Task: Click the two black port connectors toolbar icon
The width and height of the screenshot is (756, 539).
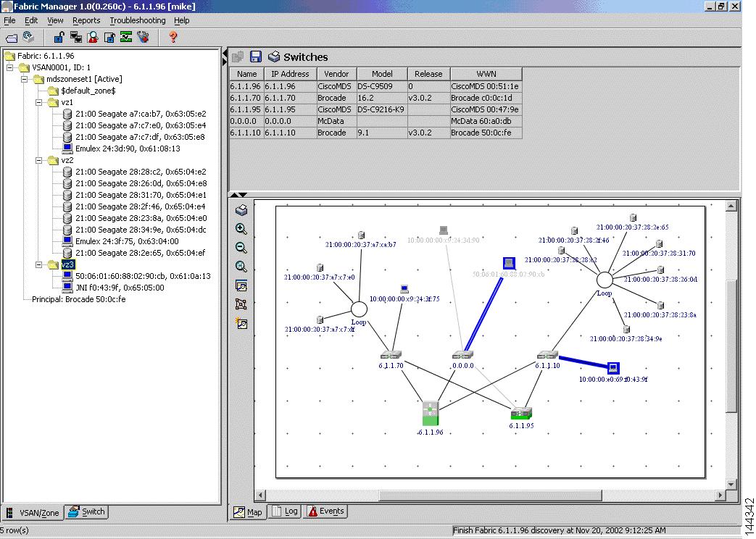Action: click(x=75, y=37)
